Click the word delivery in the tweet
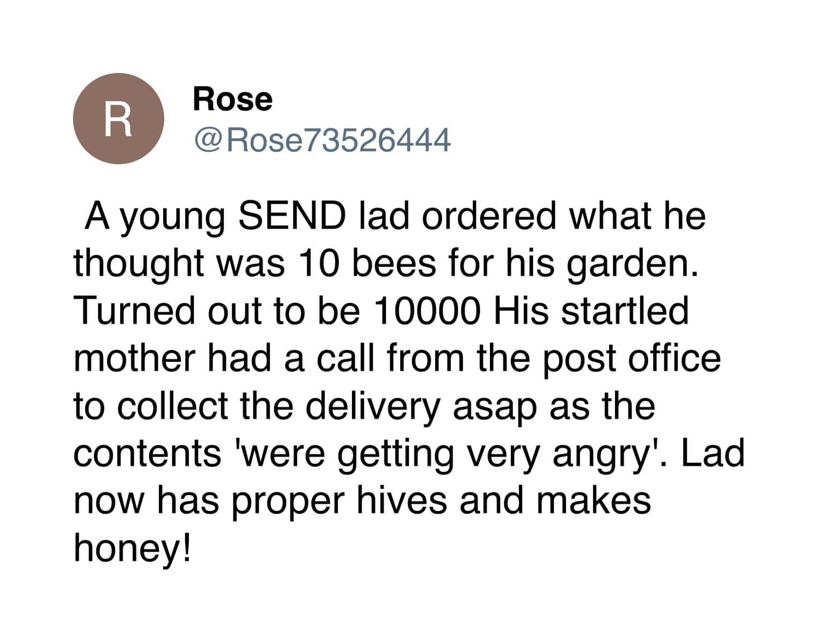Viewport: 821px width, 644px height. point(373,406)
